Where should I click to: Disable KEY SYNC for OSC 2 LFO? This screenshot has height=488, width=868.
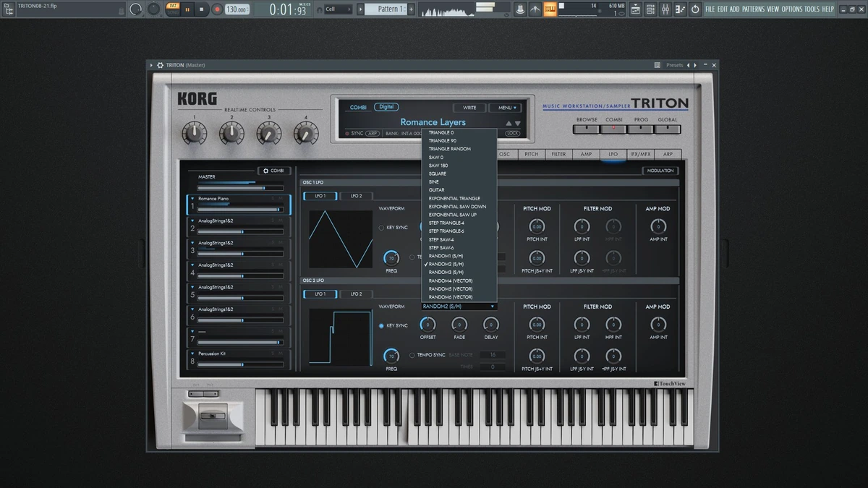pyautogui.click(x=382, y=325)
